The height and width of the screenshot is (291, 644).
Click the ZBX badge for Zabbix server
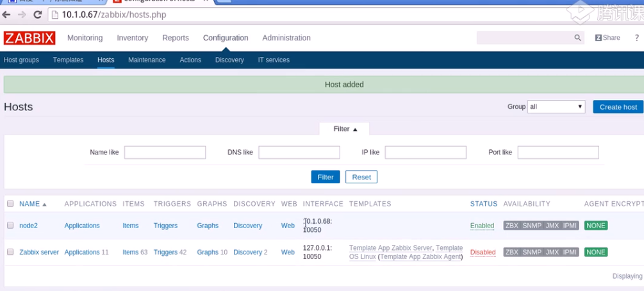click(512, 252)
